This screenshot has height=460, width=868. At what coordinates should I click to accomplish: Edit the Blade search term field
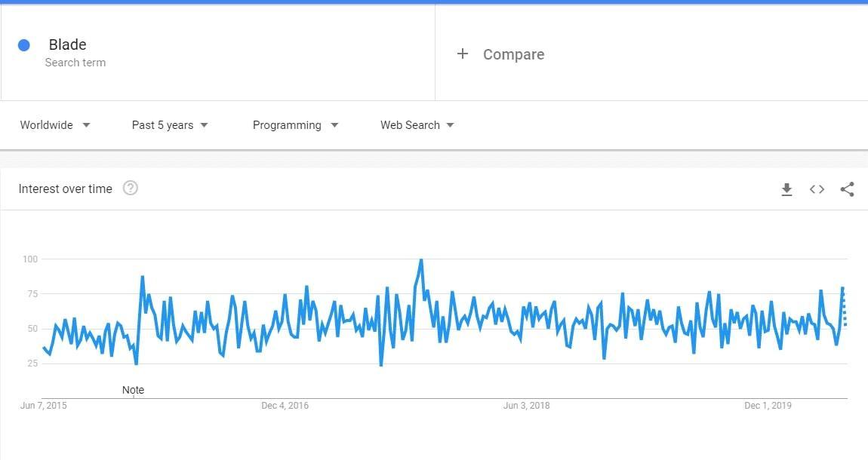[68, 45]
